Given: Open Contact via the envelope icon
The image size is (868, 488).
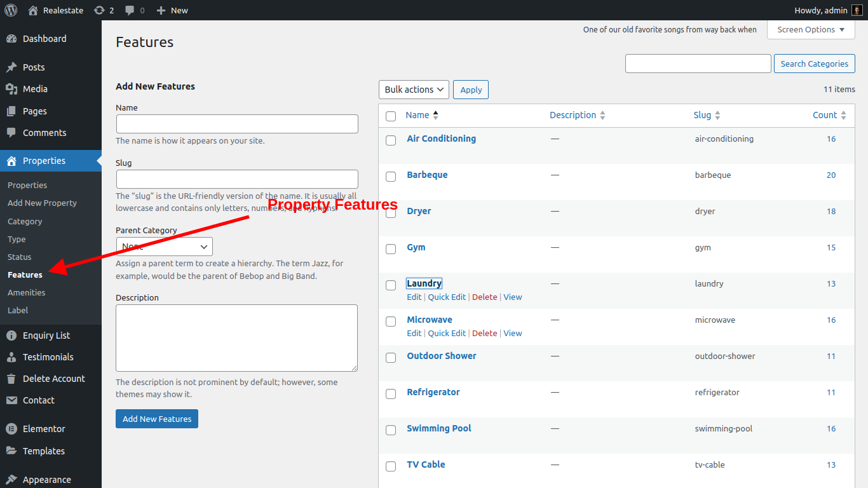Looking at the screenshot, I should tap(11, 400).
